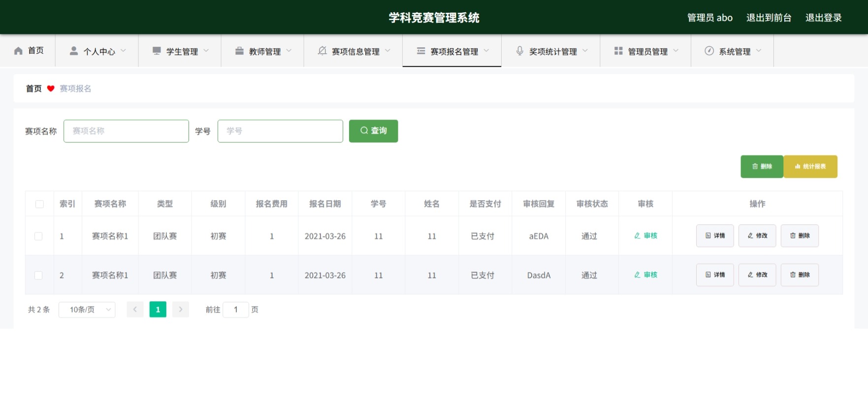Click 退出登录 to log out
Screen dimensions: 868x416
(823, 18)
